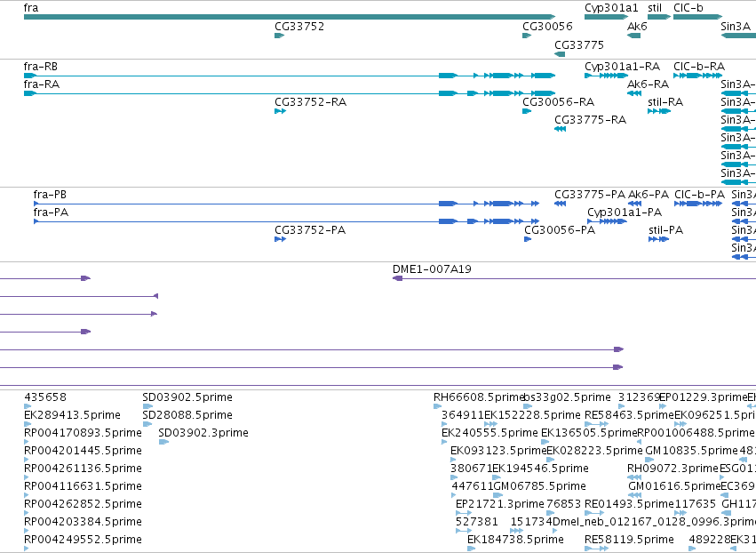The image size is (756, 553).
Task: Select the RE58463.5prime EST label
Action: pyautogui.click(x=629, y=415)
